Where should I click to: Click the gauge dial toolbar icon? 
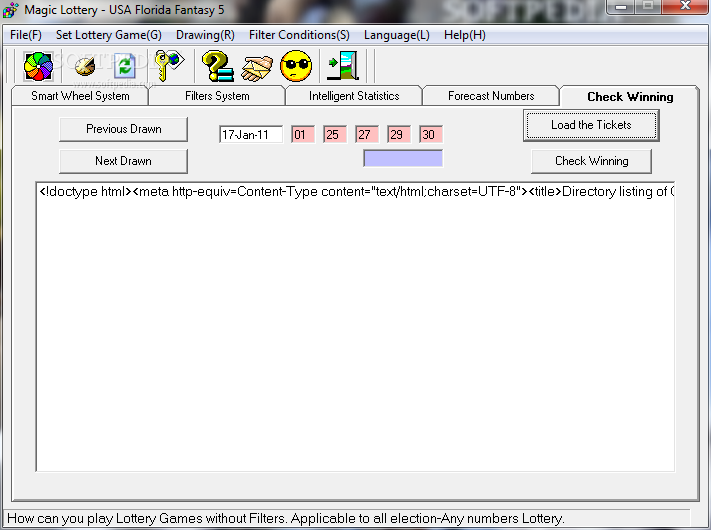coord(85,67)
